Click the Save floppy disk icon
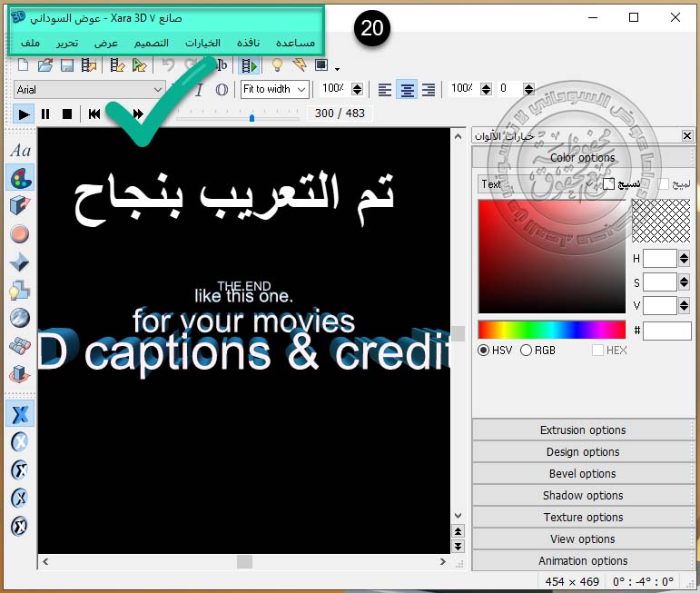The width and height of the screenshot is (700, 593). 66,65
